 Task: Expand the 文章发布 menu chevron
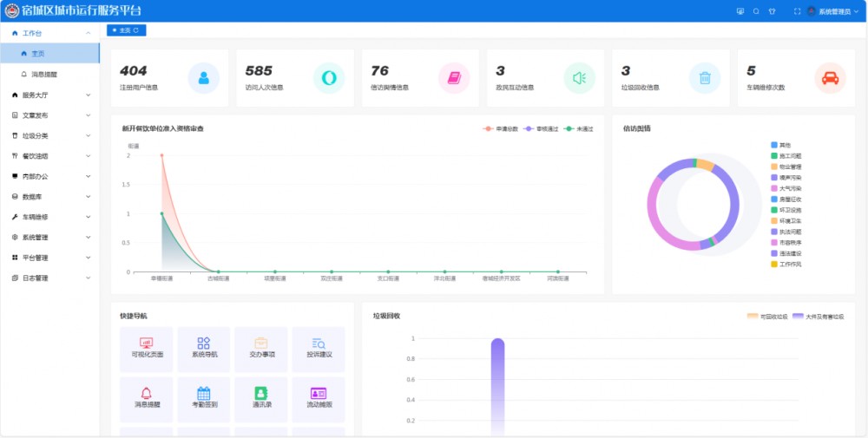pos(88,115)
